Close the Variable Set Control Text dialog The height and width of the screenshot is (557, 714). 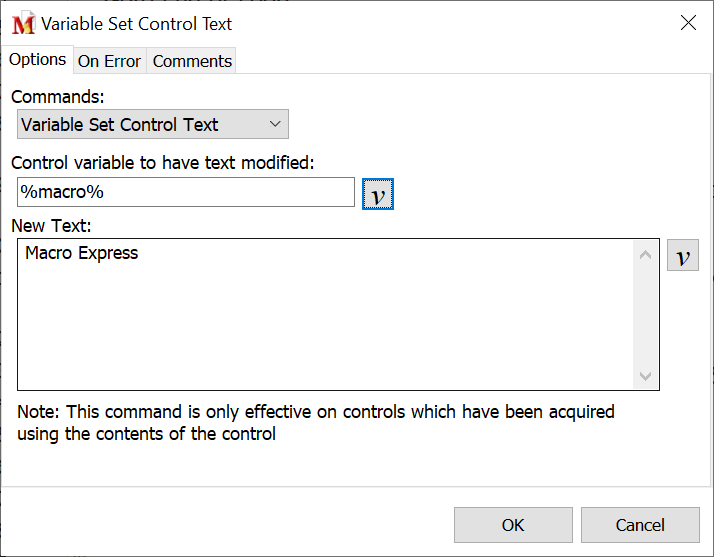pos(688,23)
